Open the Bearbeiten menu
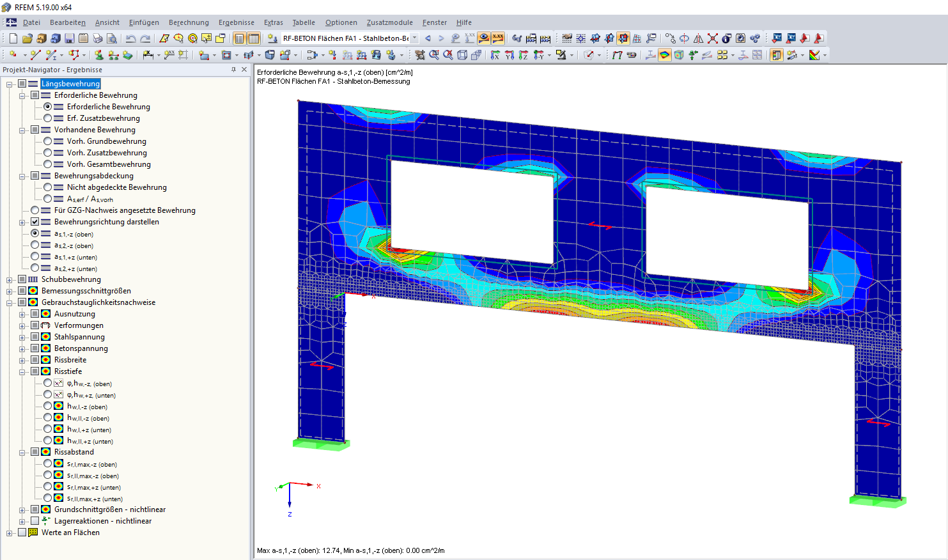The width and height of the screenshot is (948, 560). (68, 22)
